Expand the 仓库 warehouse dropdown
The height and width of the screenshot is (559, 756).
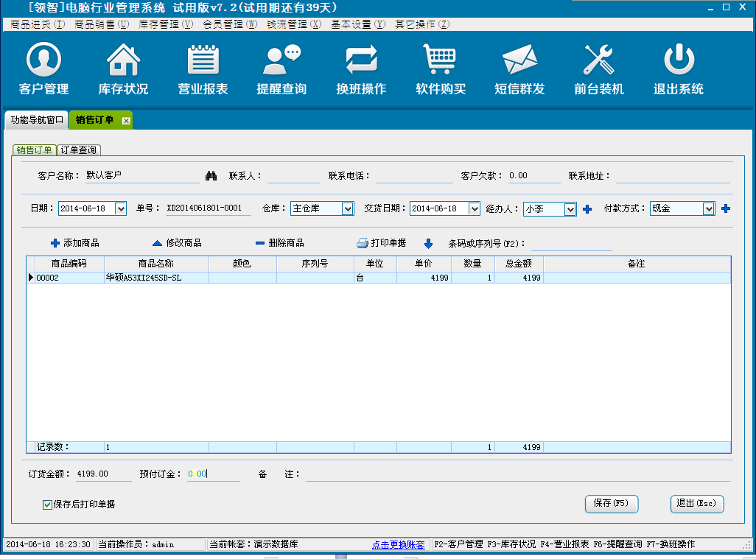coord(348,209)
